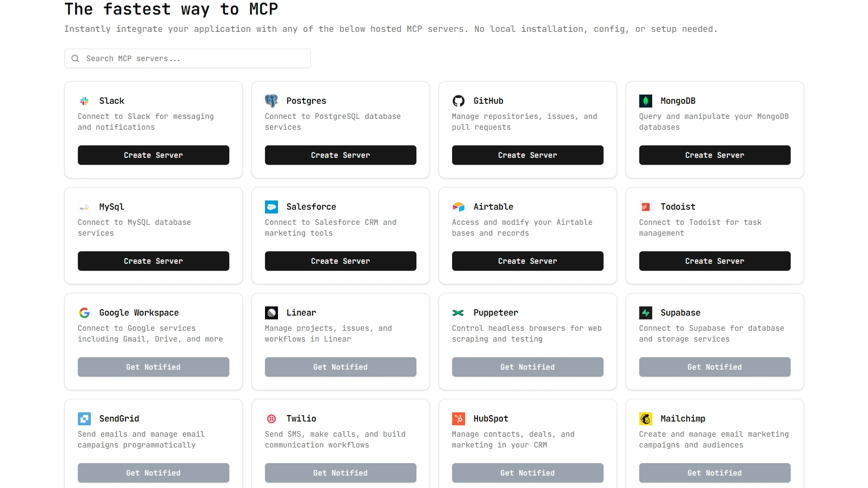868x488 pixels.
Task: Click 'Query and manipulate your MongoDB' description
Action: coord(714,122)
